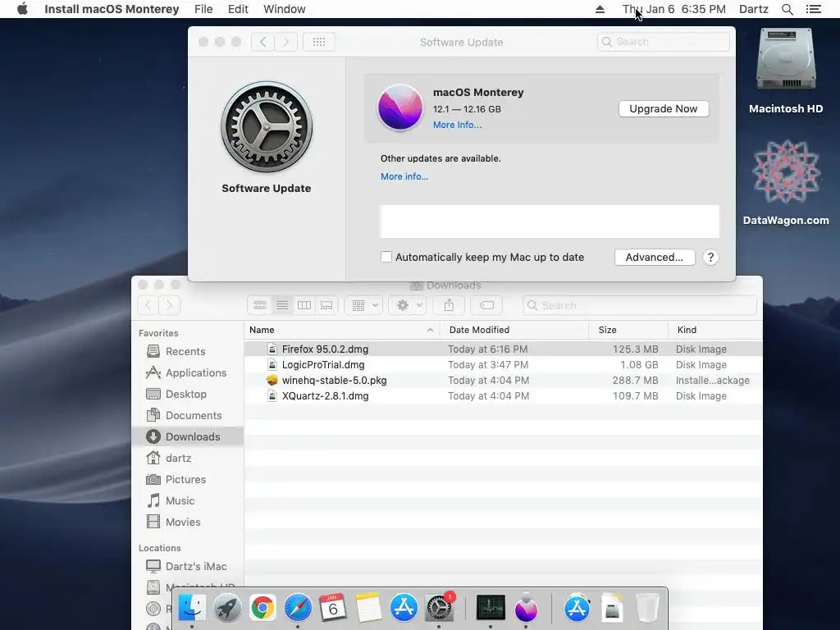Viewport: 840px width, 630px height.
Task: Open the File menu
Action: [203, 9]
